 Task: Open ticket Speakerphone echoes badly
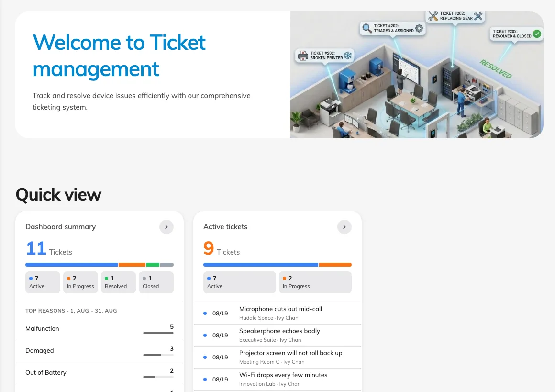pyautogui.click(x=277, y=336)
